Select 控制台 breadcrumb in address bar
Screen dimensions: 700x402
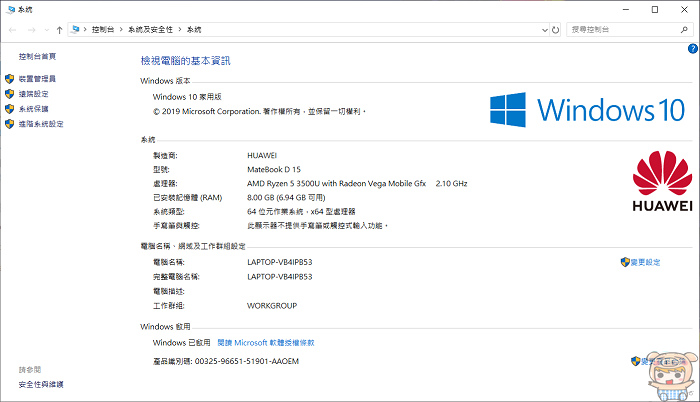tap(103, 29)
